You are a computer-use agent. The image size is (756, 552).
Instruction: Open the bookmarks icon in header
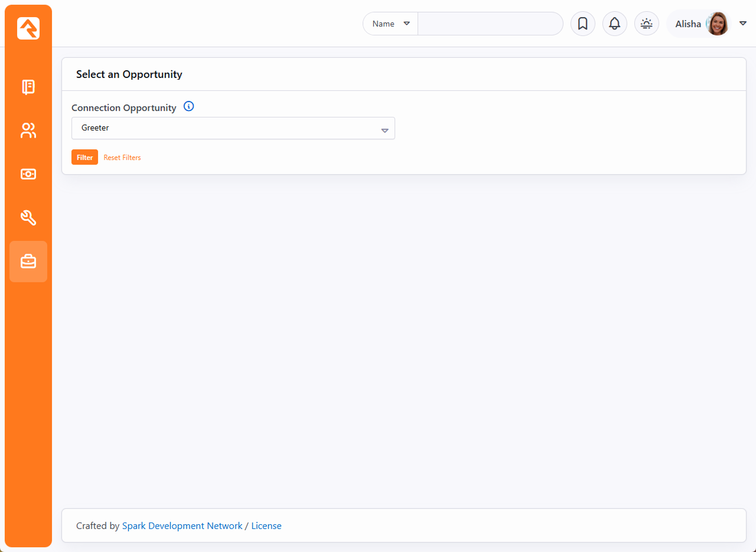pyautogui.click(x=582, y=24)
